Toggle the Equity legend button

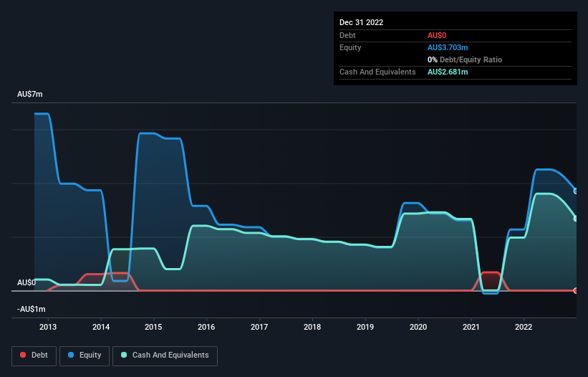point(85,355)
